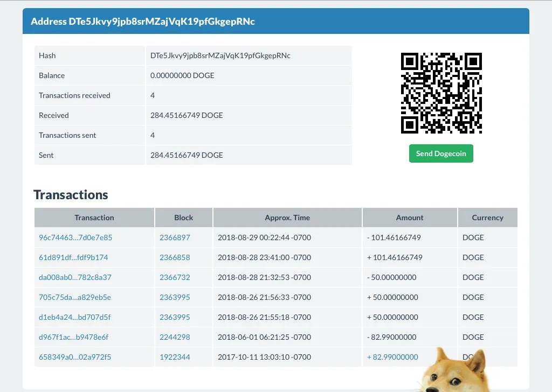Click the amount + 101.46166749

pos(395,257)
